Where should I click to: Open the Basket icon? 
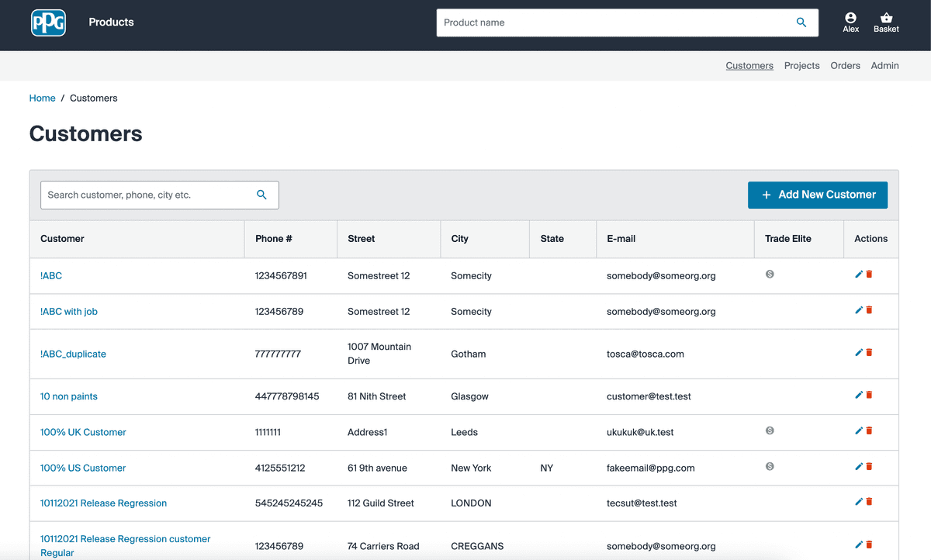pyautogui.click(x=886, y=19)
